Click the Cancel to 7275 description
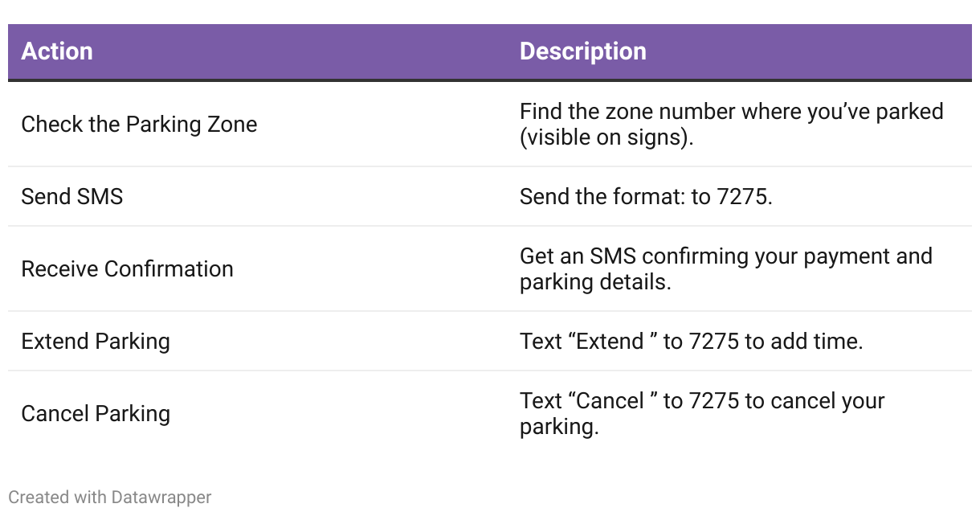 tap(702, 413)
